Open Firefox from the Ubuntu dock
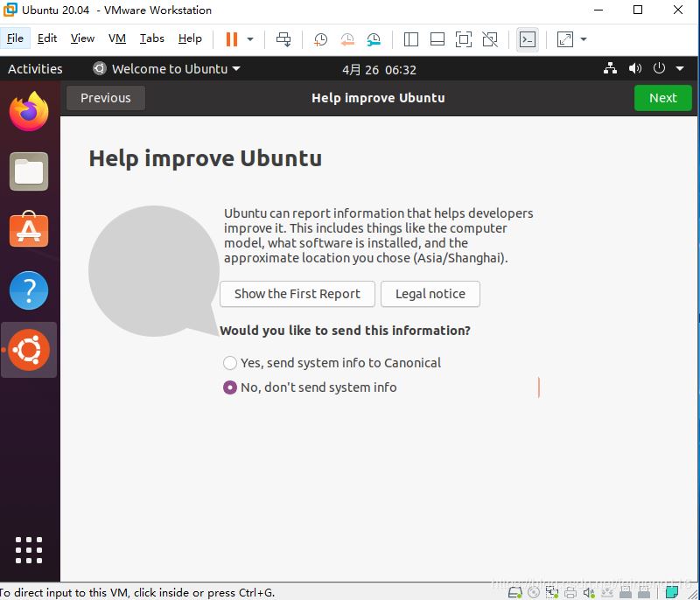The width and height of the screenshot is (700, 600). [29, 112]
